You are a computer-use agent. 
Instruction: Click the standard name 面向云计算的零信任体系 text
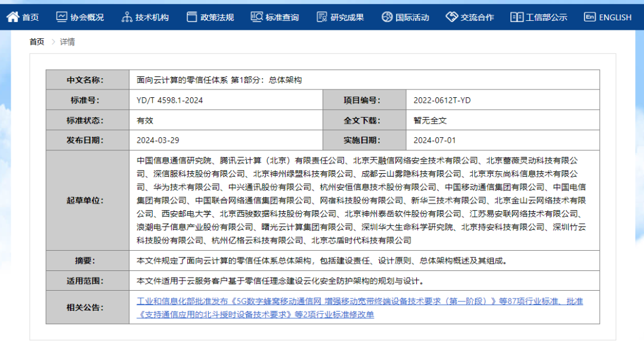tap(219, 80)
